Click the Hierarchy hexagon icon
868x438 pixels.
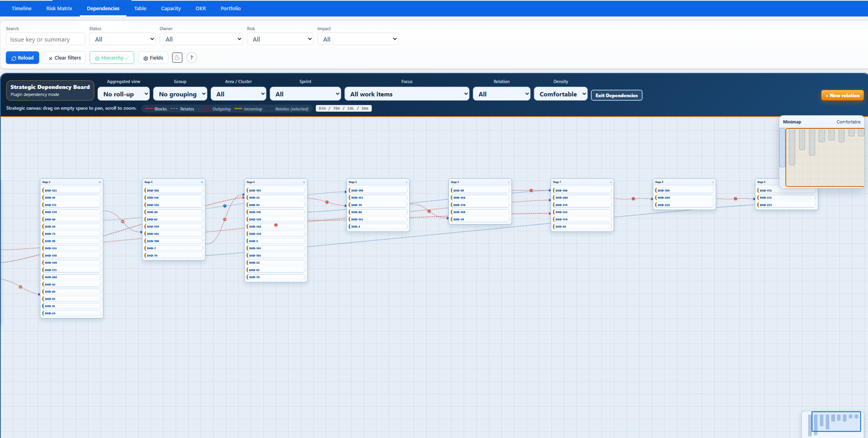point(96,57)
